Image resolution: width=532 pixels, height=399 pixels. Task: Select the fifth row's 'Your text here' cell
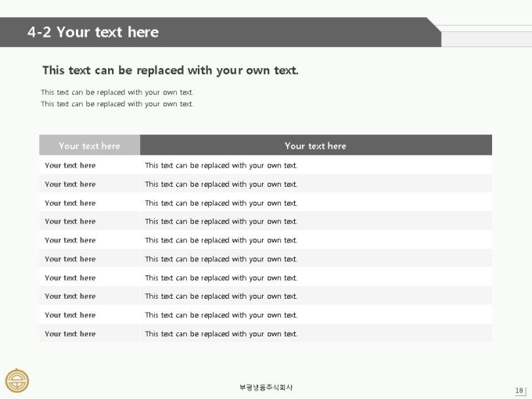click(x=89, y=240)
